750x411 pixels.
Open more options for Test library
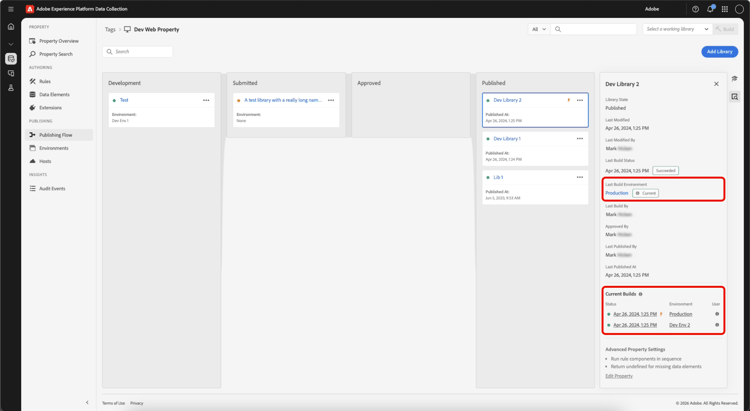point(206,100)
